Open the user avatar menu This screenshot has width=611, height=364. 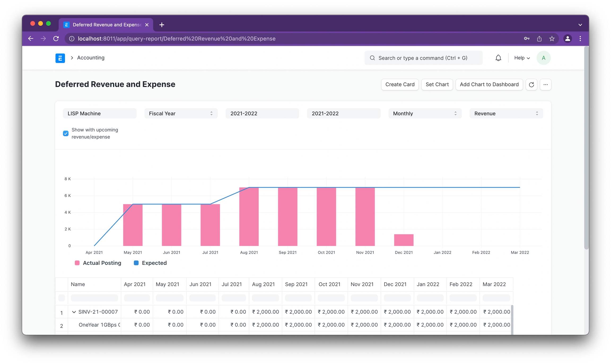click(543, 58)
